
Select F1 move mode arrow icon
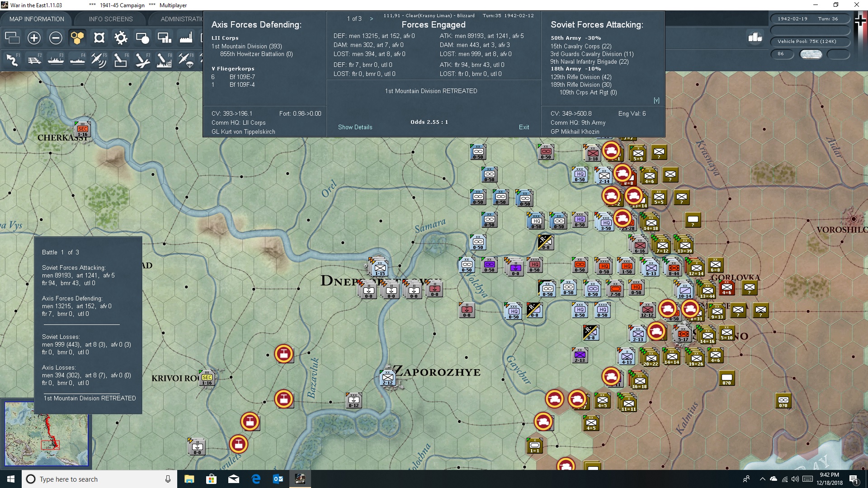pos(12,60)
